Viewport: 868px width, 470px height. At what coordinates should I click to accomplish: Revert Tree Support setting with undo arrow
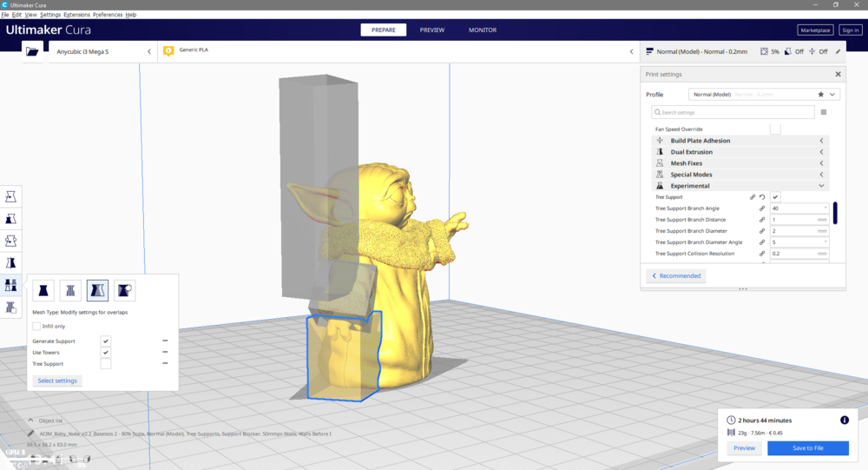coord(762,197)
